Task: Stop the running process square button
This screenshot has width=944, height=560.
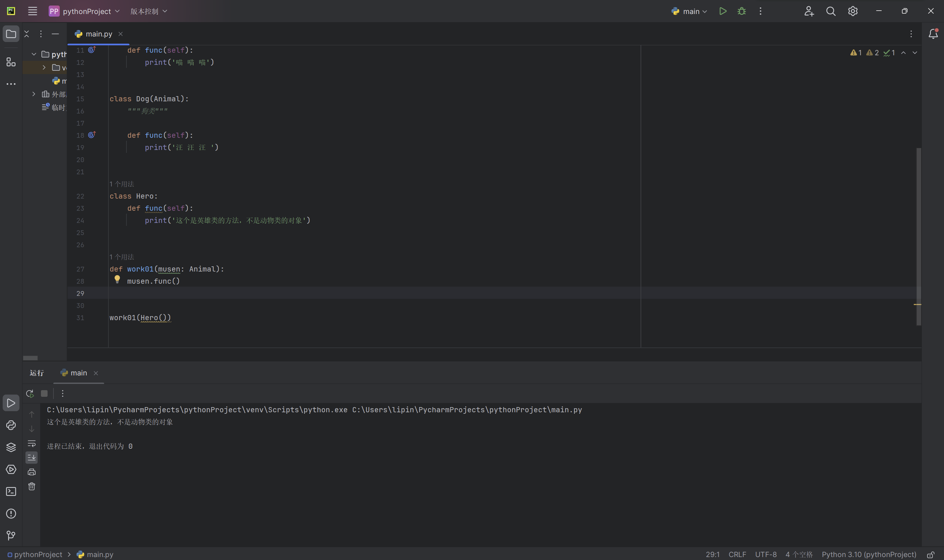Action: point(44,393)
